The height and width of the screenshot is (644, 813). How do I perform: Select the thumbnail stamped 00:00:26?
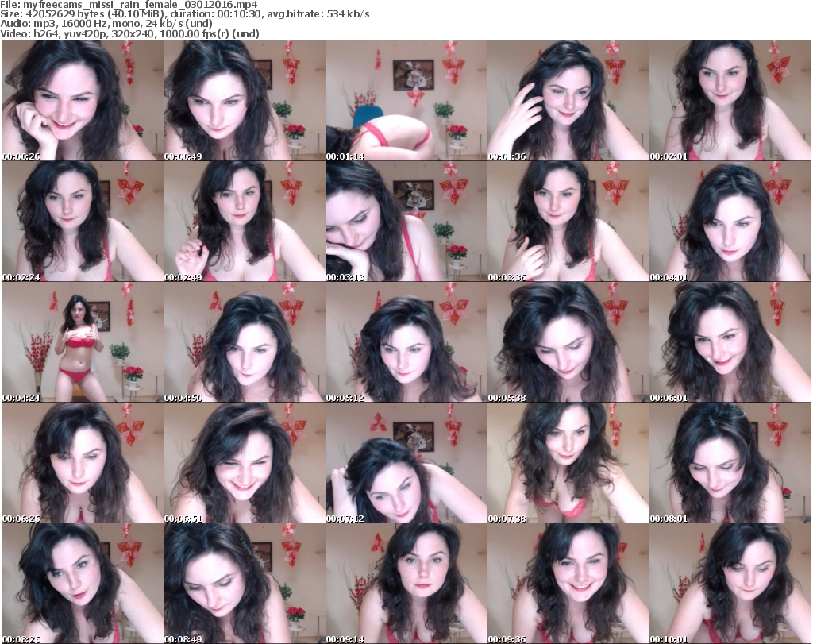pos(83,101)
